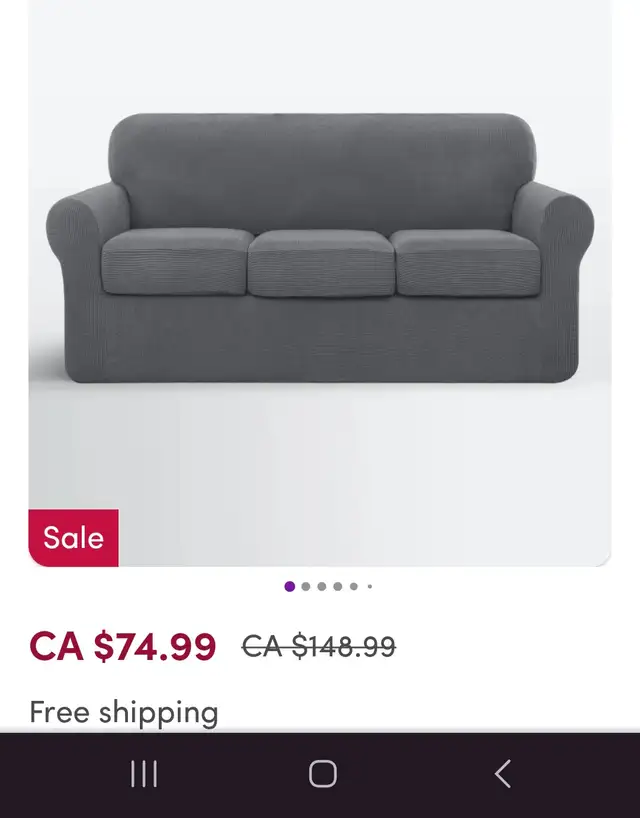The height and width of the screenshot is (818, 640).
Task: Tap the right seat cushion of sofa
Action: click(x=464, y=263)
